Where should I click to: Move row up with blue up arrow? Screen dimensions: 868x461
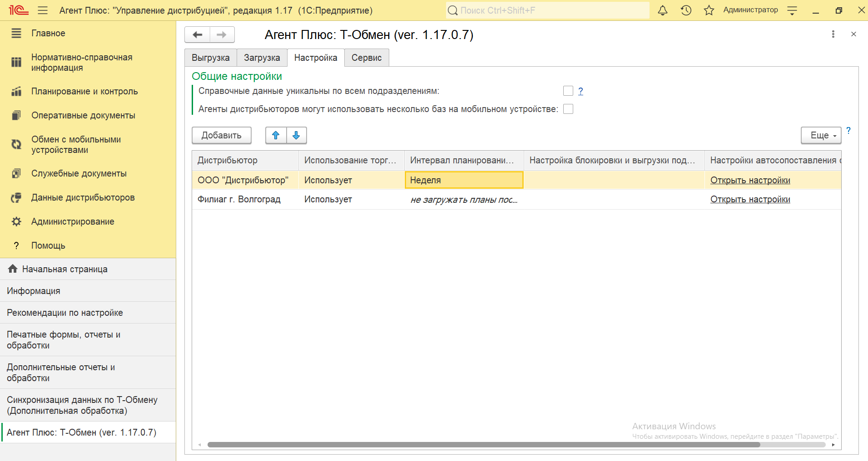(276, 135)
